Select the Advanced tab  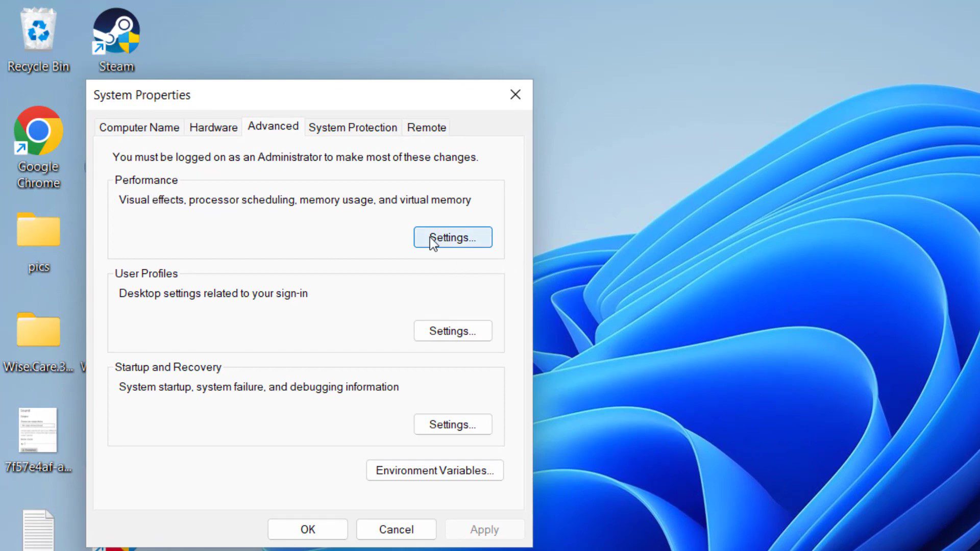(x=273, y=126)
